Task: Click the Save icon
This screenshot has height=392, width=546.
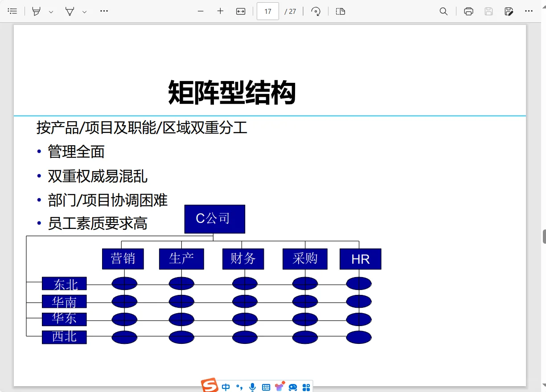Action: [489, 11]
